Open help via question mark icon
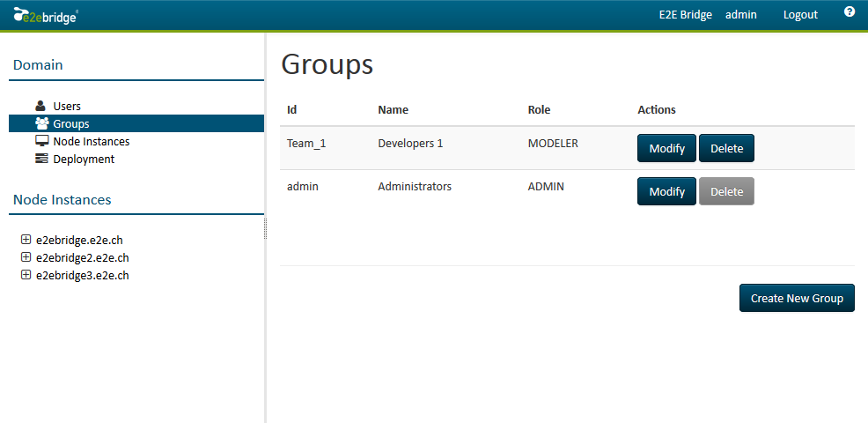868x423 pixels. [850, 12]
